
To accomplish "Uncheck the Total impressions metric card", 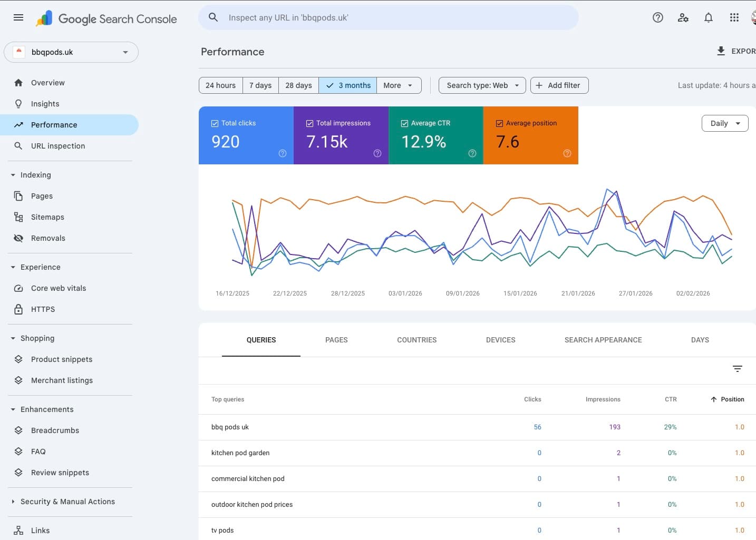I will pyautogui.click(x=309, y=123).
